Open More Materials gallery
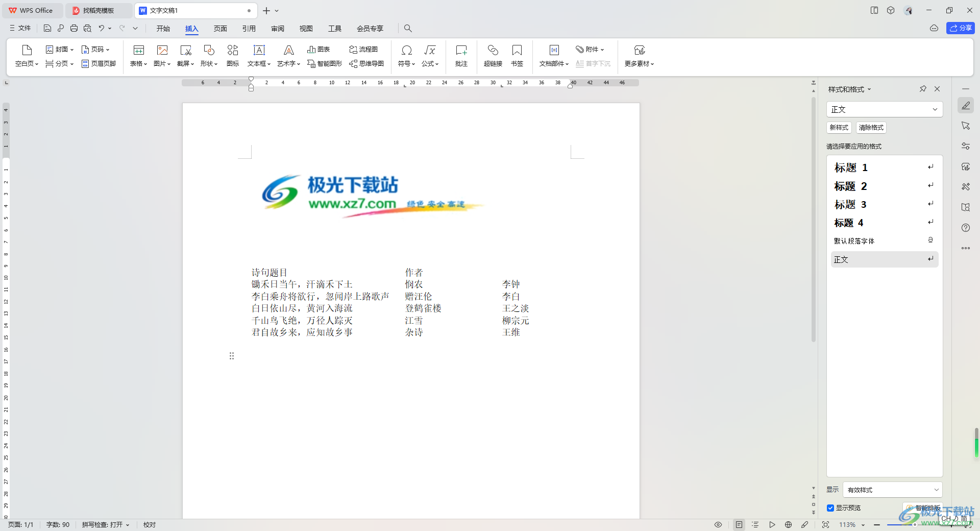 pos(639,56)
